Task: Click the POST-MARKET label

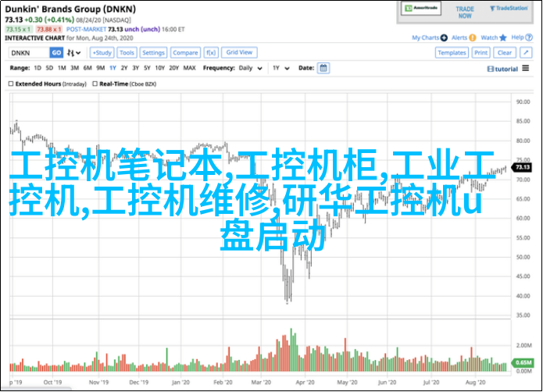Action: 86,30
